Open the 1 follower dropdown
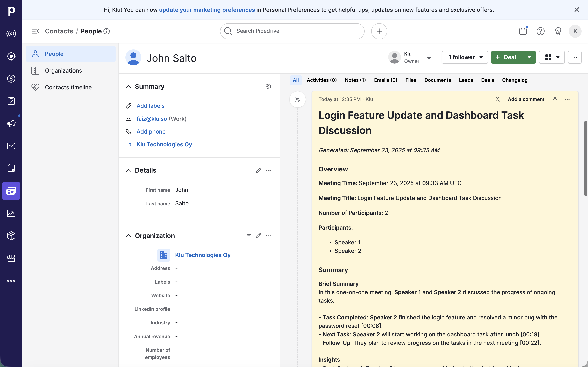The height and width of the screenshot is (367, 588). point(464,57)
